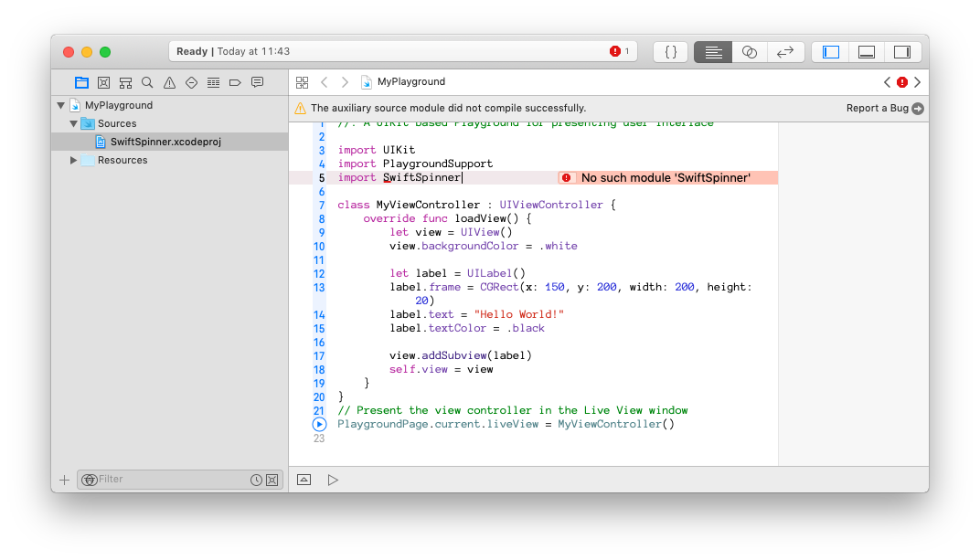This screenshot has height=560, width=980.
Task: Collapse the Sources folder disclosure triangle
Action: [x=73, y=123]
